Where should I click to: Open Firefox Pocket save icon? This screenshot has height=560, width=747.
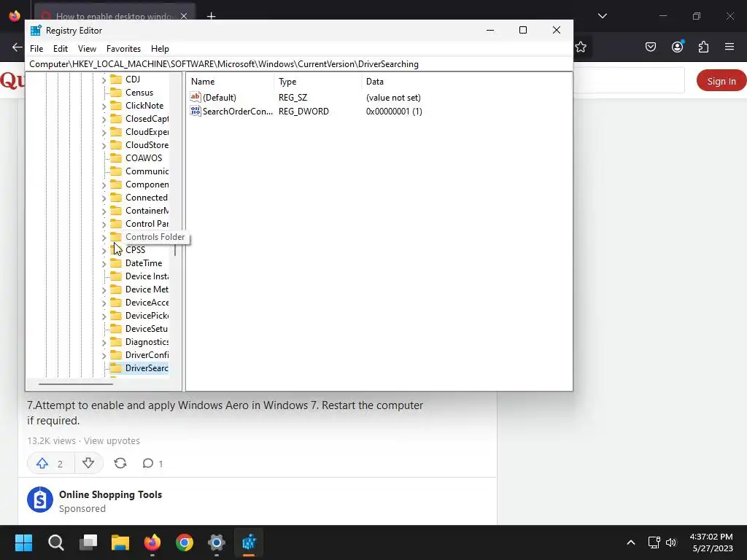(x=650, y=47)
